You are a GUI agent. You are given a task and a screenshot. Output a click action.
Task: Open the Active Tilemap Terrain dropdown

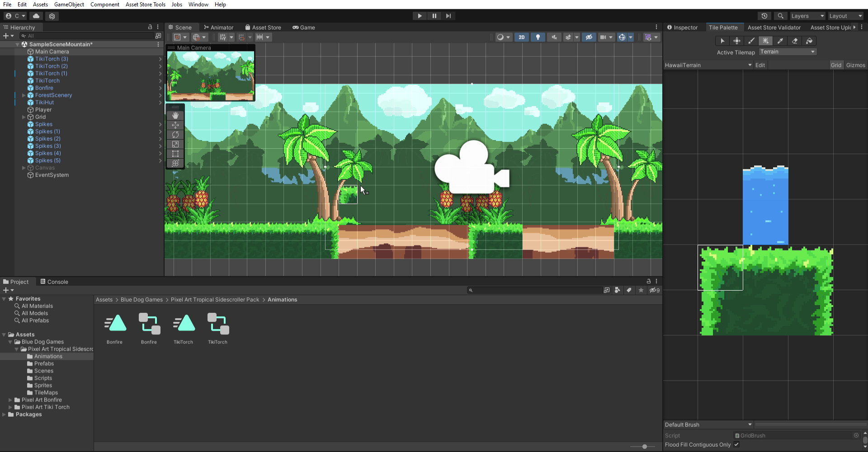(788, 52)
